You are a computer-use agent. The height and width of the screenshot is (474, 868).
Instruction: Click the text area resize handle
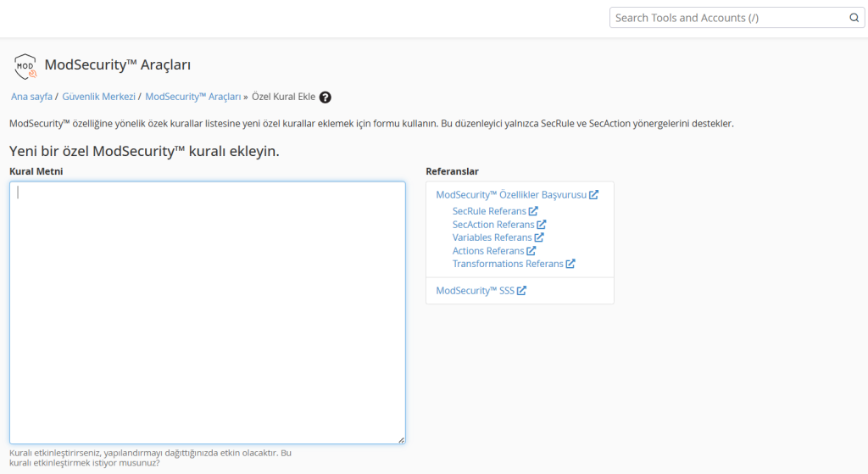tap(401, 440)
